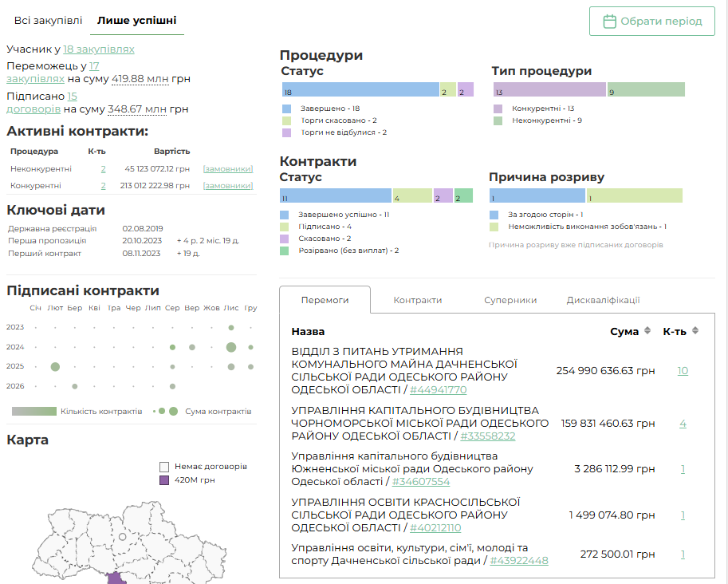Click the Конкурентні 13 procedure type bar
Image resolution: width=728 pixels, height=584 pixels.
coord(549,89)
